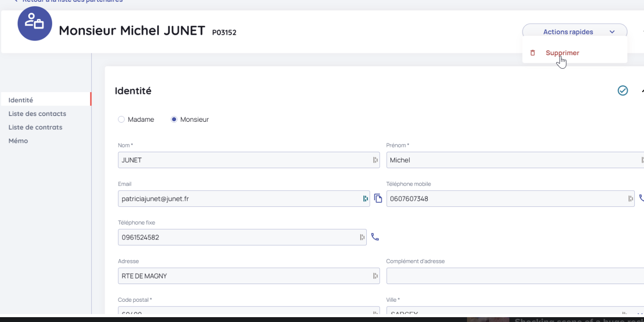The width and height of the screenshot is (644, 322).
Task: Open the Actions rapides dropdown
Action: pos(574,32)
